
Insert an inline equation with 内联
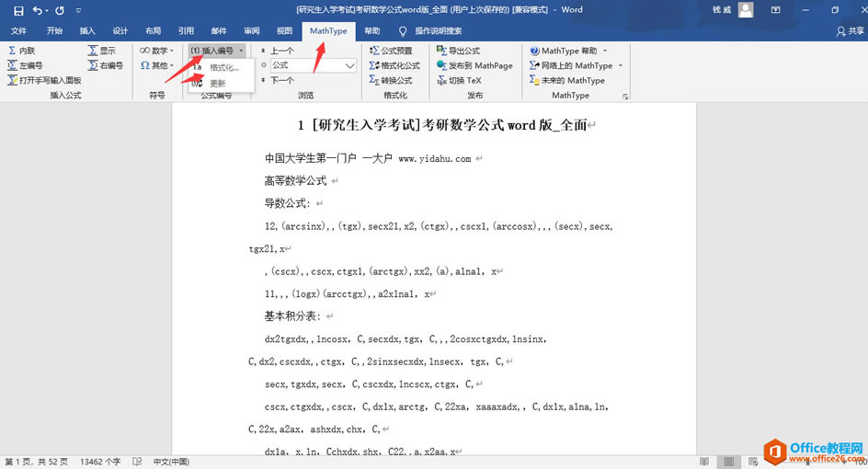(22, 51)
